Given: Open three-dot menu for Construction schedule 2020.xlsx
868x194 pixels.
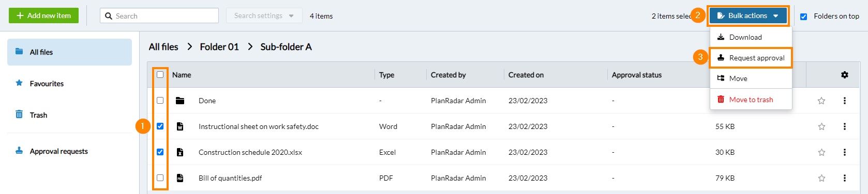Looking at the screenshot, I should (845, 152).
